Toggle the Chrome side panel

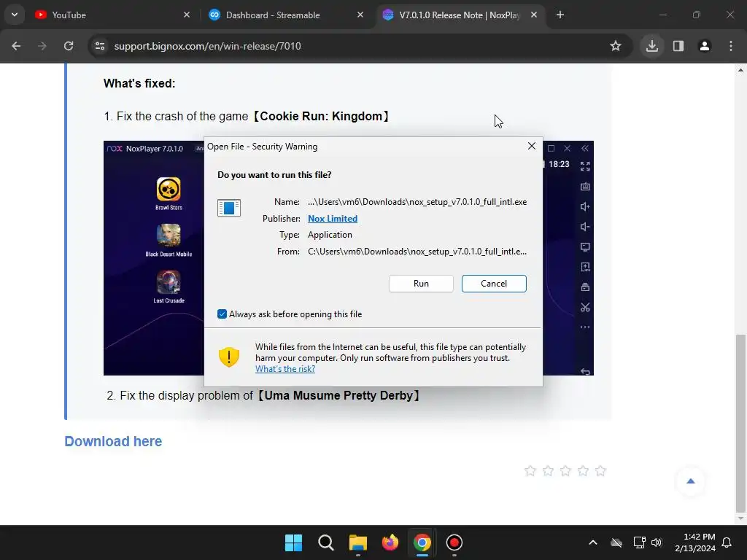pyautogui.click(x=678, y=46)
